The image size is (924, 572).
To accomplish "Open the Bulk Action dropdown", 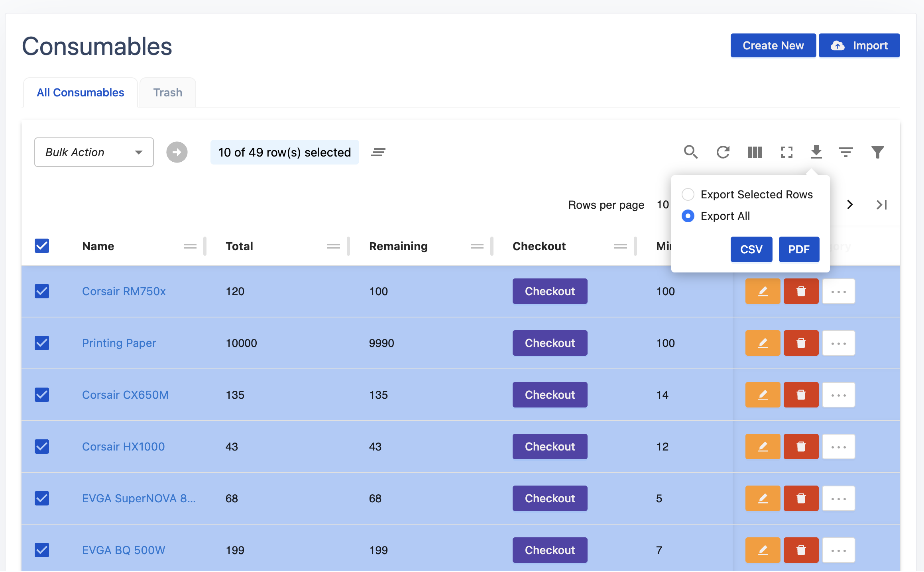I will coord(94,152).
